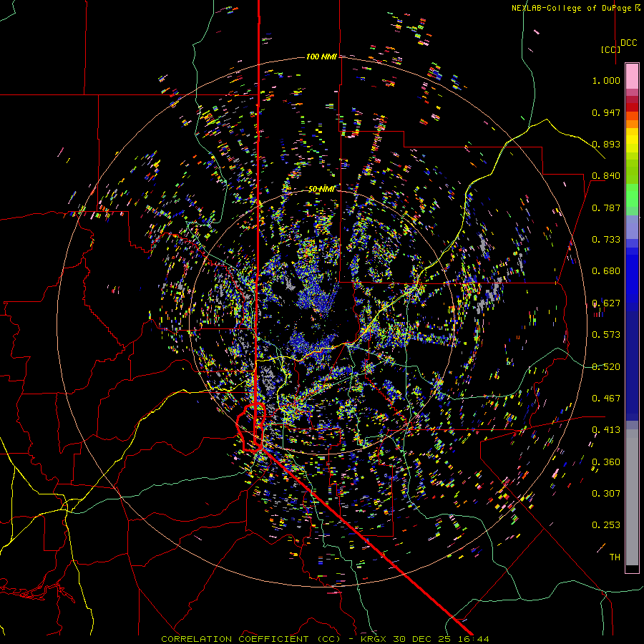
Task: Click the 100 NMI range ring label
Action: point(321,57)
